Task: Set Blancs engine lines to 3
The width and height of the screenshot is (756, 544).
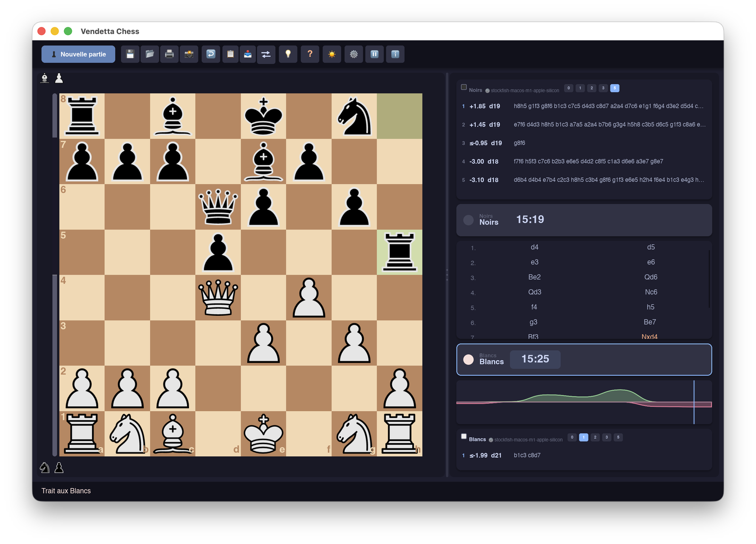Action: (607, 437)
